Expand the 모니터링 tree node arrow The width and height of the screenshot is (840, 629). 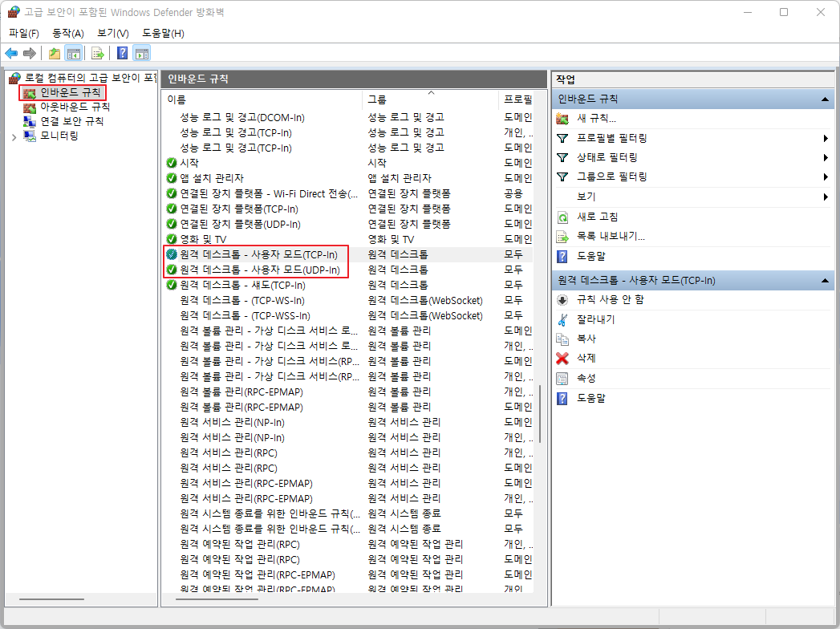14,136
